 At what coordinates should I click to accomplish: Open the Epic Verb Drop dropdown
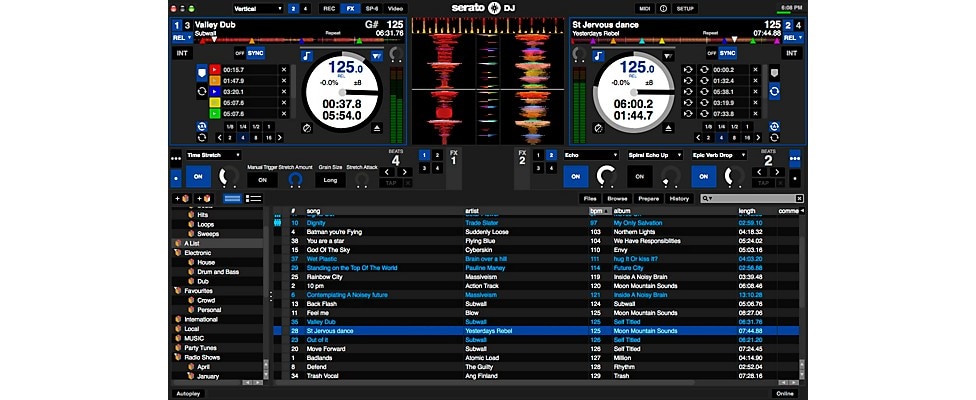tap(719, 155)
